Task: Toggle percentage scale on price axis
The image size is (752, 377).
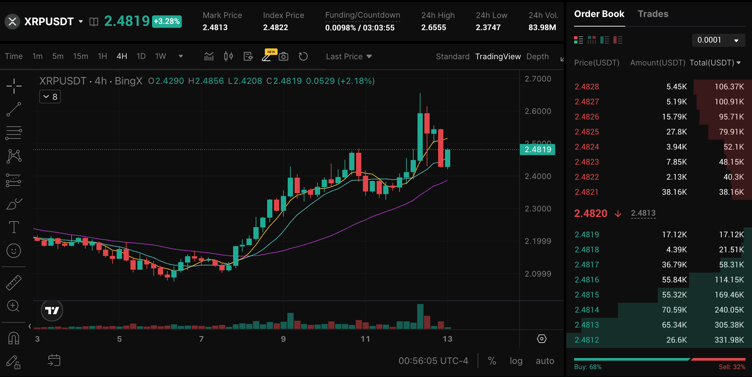Action: pyautogui.click(x=492, y=361)
